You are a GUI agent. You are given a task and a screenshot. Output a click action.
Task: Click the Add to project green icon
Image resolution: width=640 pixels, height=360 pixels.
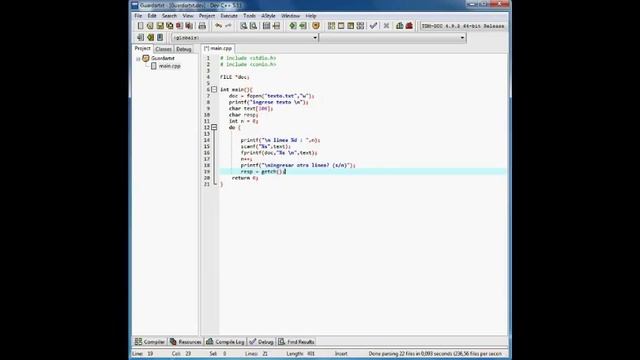point(293,26)
